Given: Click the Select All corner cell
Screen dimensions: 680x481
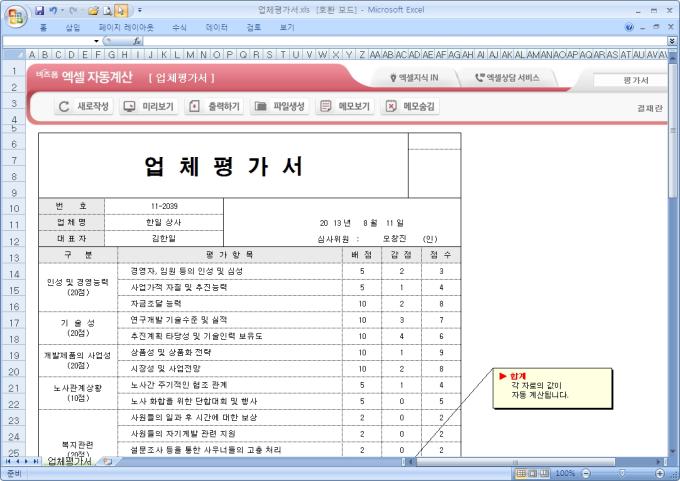Looking at the screenshot, I should (13, 55).
